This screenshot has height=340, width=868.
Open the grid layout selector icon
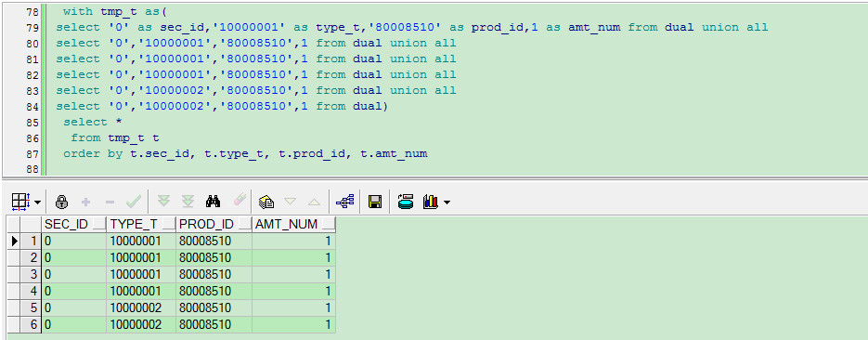tap(20, 203)
